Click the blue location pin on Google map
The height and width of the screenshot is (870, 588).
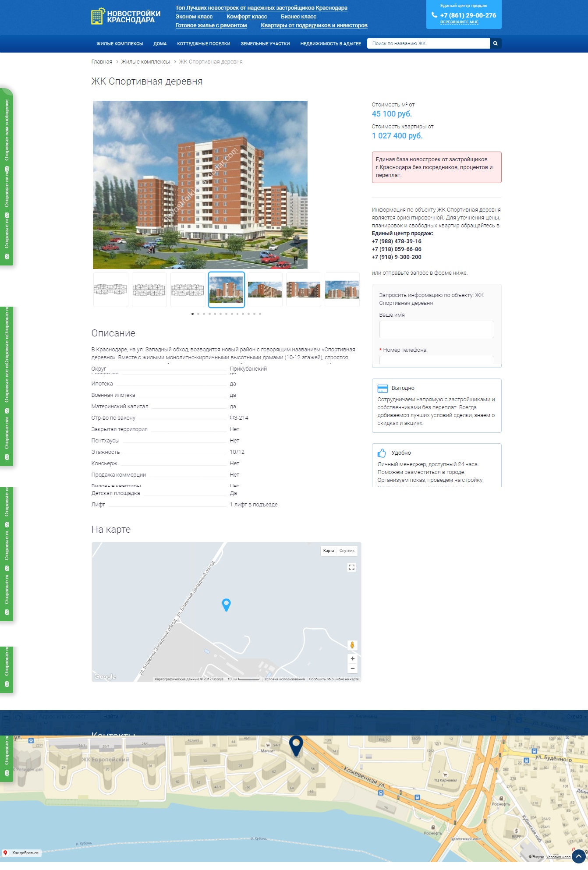tap(226, 605)
